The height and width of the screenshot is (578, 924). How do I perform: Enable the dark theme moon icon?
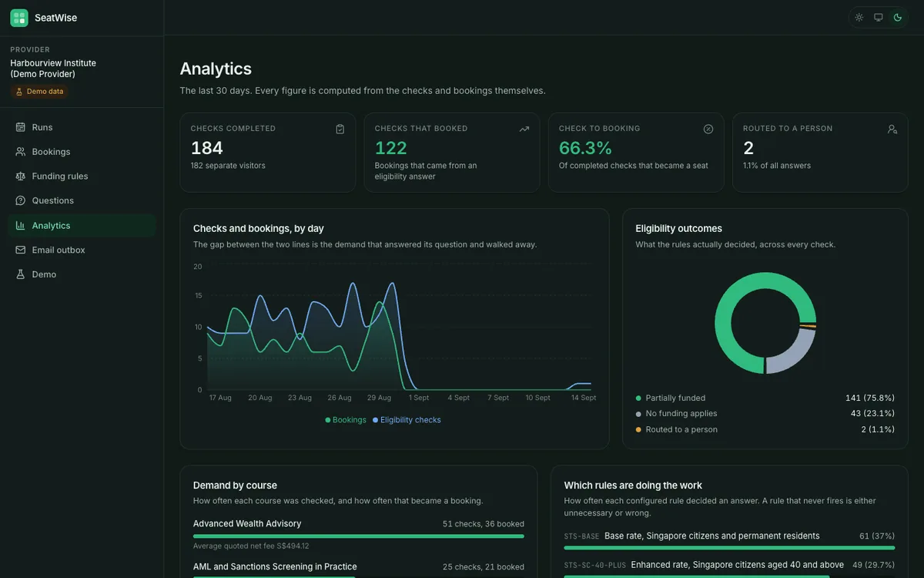pyautogui.click(x=898, y=17)
